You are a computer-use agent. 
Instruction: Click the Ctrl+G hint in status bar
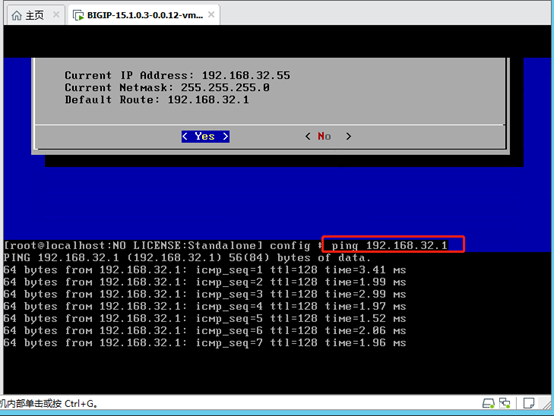(49, 404)
